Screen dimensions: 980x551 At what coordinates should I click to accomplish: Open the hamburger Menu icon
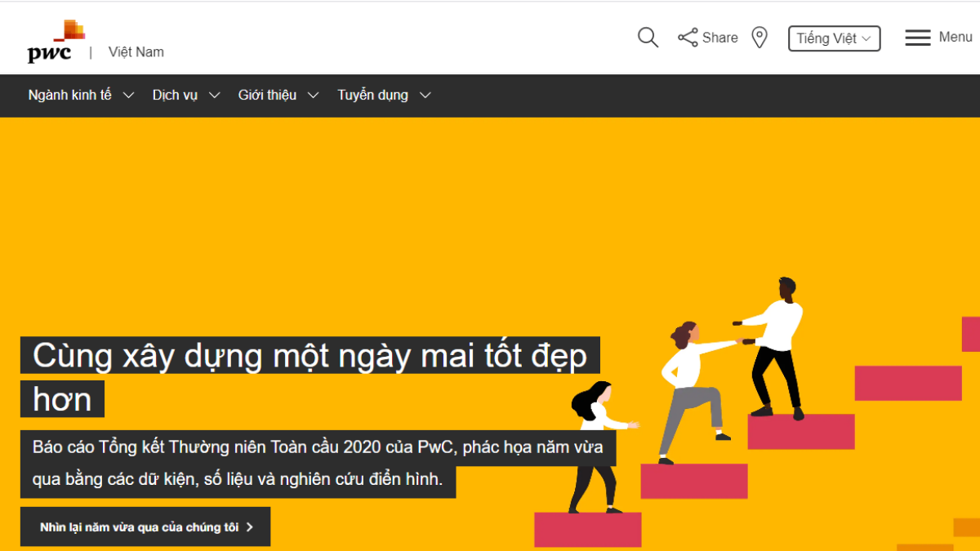click(918, 38)
